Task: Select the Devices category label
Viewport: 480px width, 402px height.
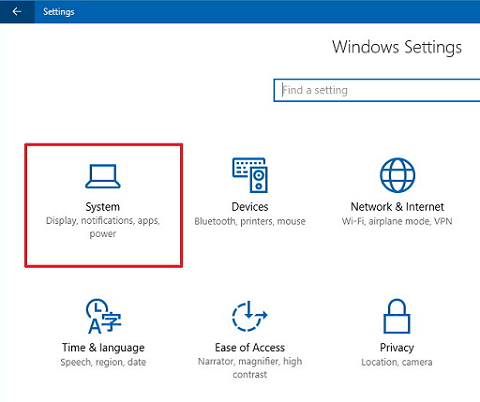Action: point(250,207)
